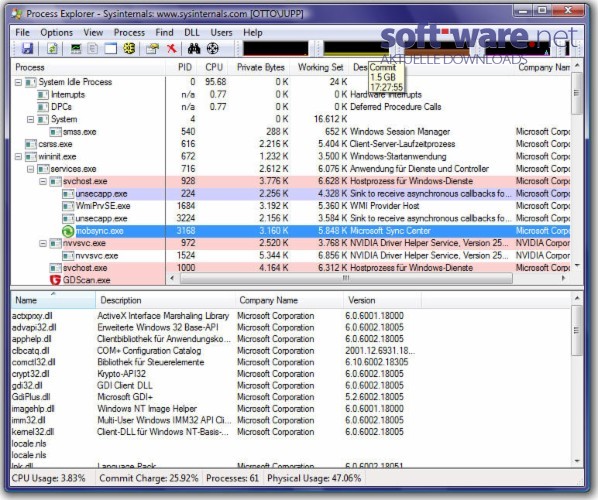Select GdiPlus.dll in the DLL list

tap(31, 397)
